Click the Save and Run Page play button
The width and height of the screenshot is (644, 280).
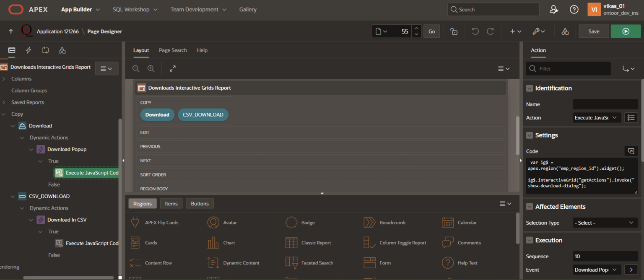point(625,31)
